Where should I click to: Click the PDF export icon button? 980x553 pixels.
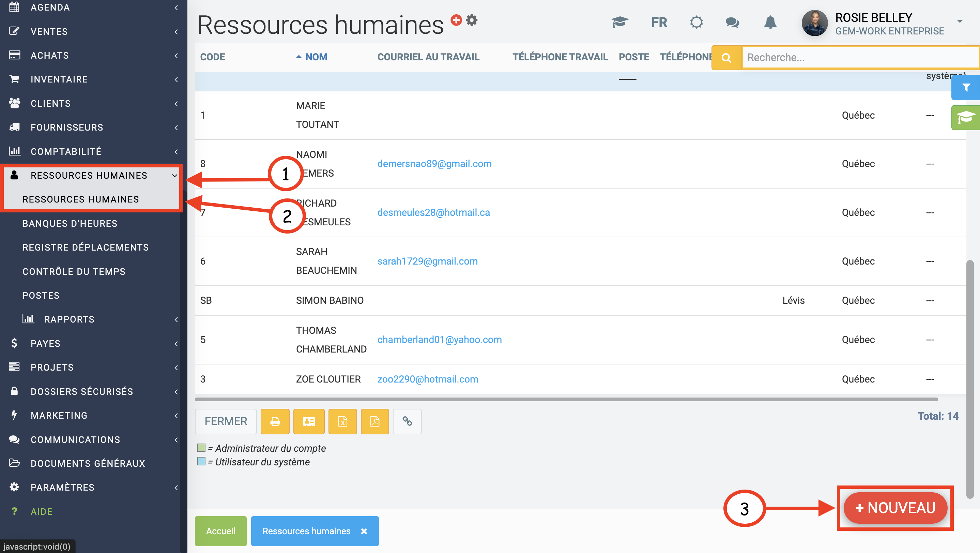(x=375, y=421)
